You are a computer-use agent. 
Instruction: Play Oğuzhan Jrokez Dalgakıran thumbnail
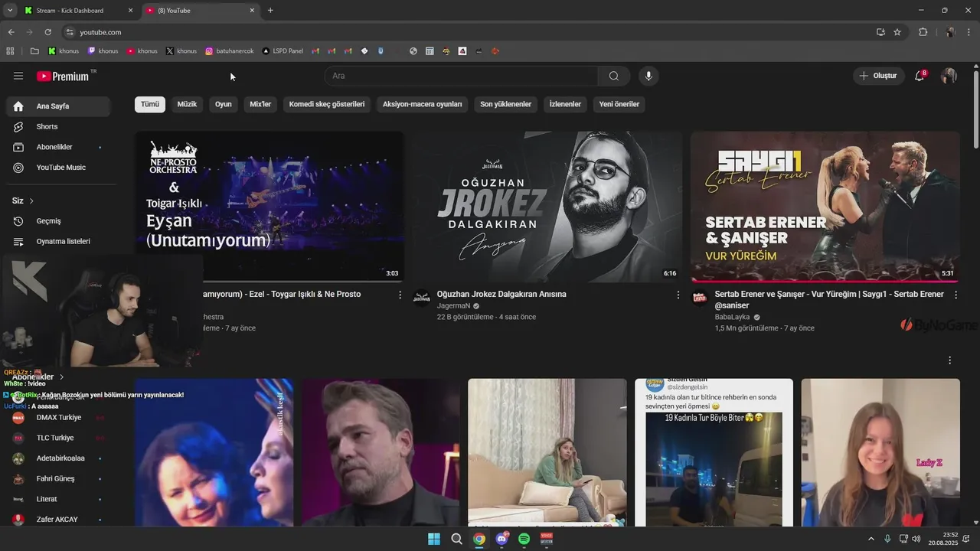pos(547,207)
